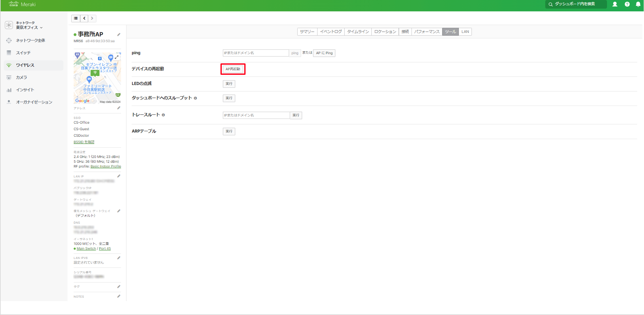Edit the LAN IP pencil icon
644x315 pixels.
(119, 176)
